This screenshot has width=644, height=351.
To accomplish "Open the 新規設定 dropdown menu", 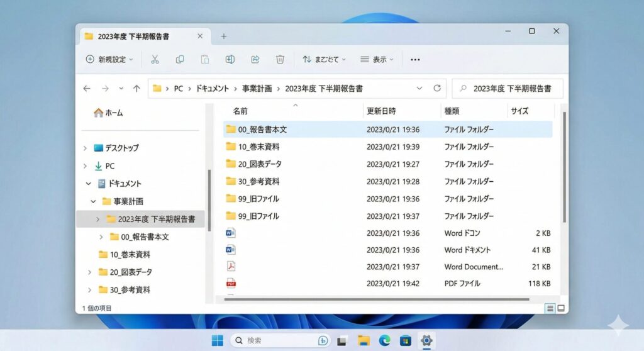I will (x=109, y=59).
